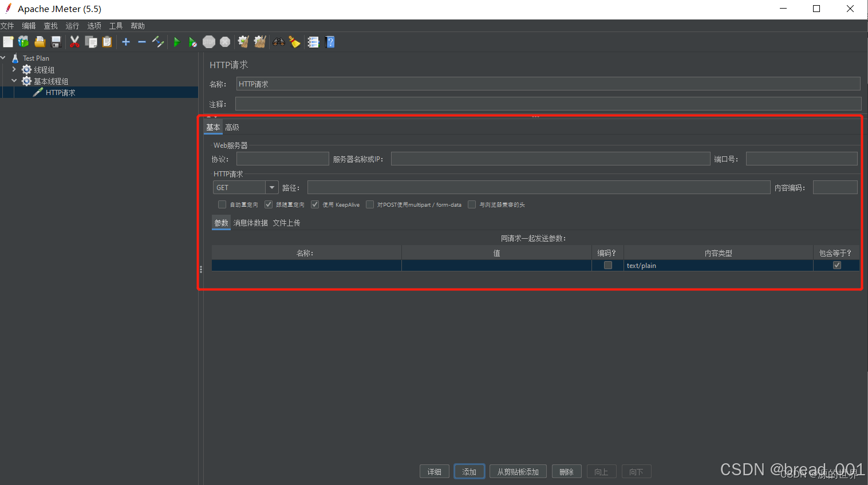Screen dimensions: 868x485
Task: Open the Templates toolbar icon
Action: click(x=23, y=41)
